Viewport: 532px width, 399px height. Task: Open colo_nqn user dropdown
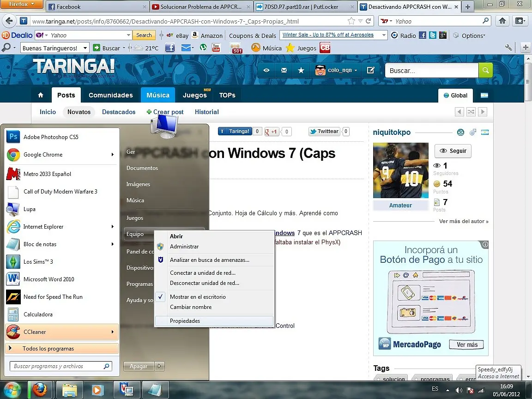tap(355, 70)
